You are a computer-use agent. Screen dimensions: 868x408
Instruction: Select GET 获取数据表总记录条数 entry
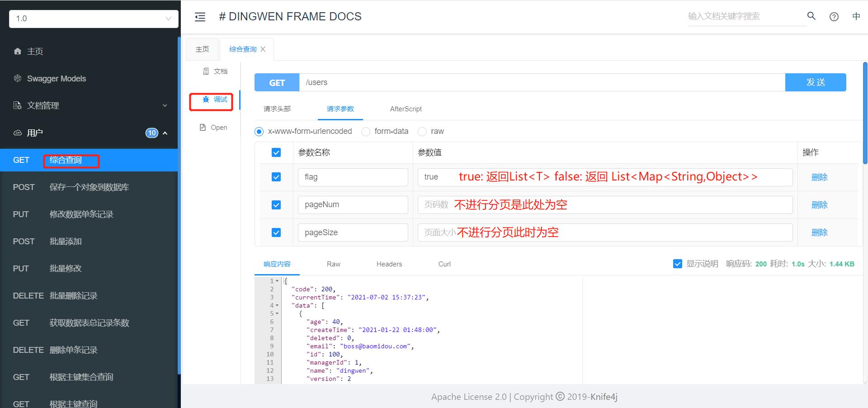(89, 323)
